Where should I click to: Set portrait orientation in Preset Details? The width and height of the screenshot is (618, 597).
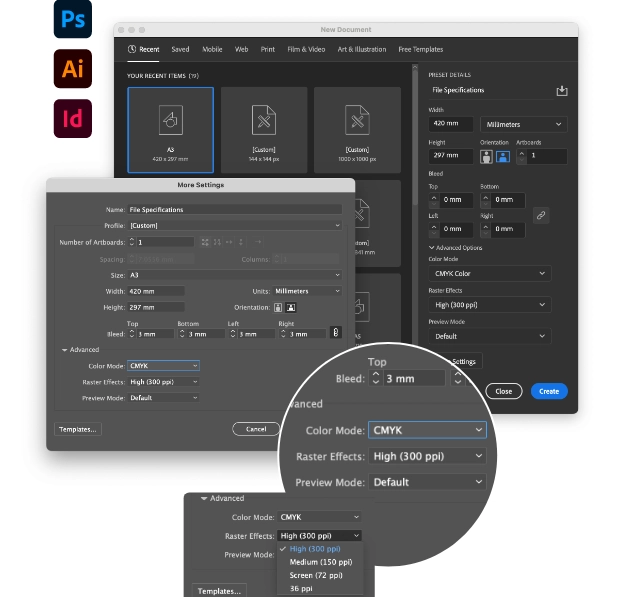[488, 156]
